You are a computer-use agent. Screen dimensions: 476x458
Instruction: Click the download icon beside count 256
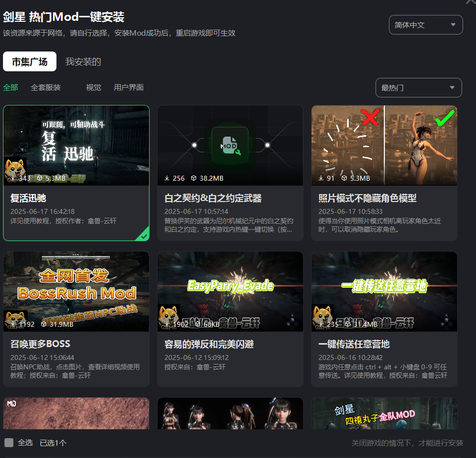167,178
